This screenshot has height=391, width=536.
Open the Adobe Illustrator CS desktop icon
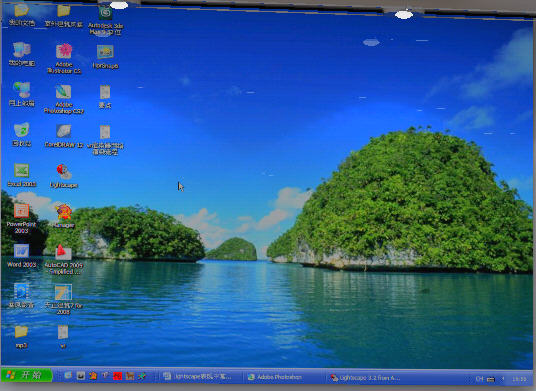coord(64,58)
